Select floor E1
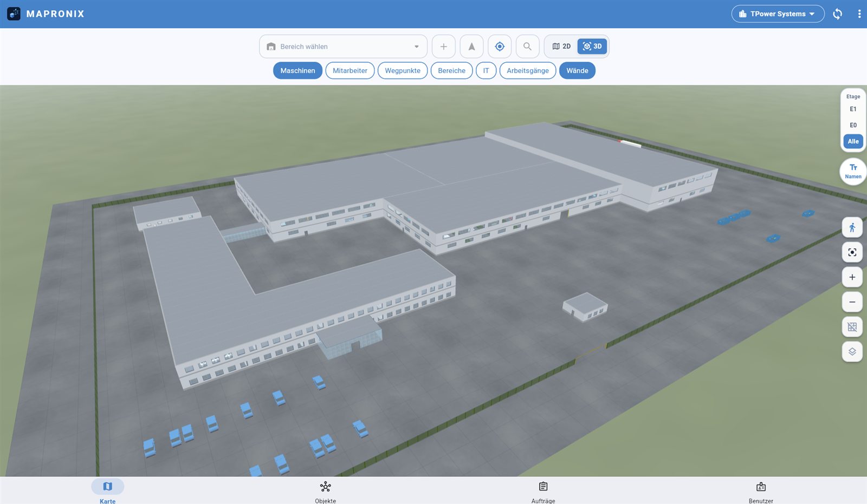 [x=853, y=109]
